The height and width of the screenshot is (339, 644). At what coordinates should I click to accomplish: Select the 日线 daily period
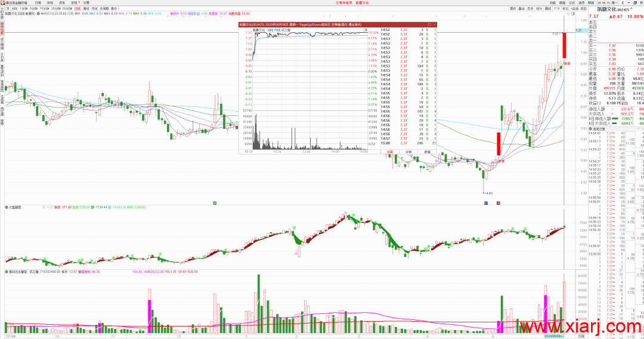tap(77, 8)
